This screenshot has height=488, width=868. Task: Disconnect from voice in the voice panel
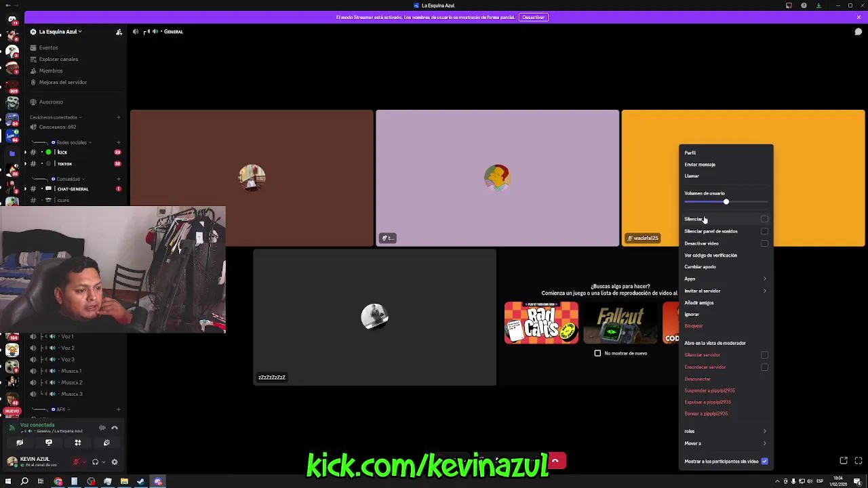click(115, 428)
